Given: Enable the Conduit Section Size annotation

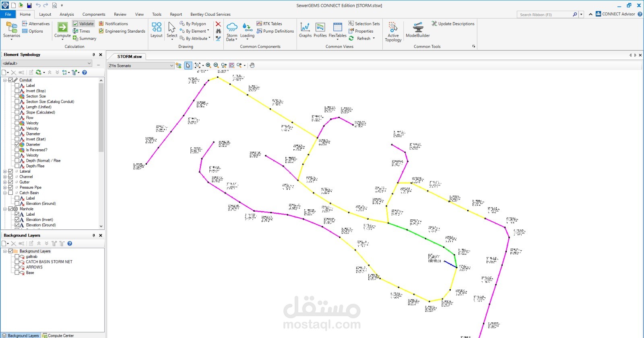Looking at the screenshot, I should 17,96.
